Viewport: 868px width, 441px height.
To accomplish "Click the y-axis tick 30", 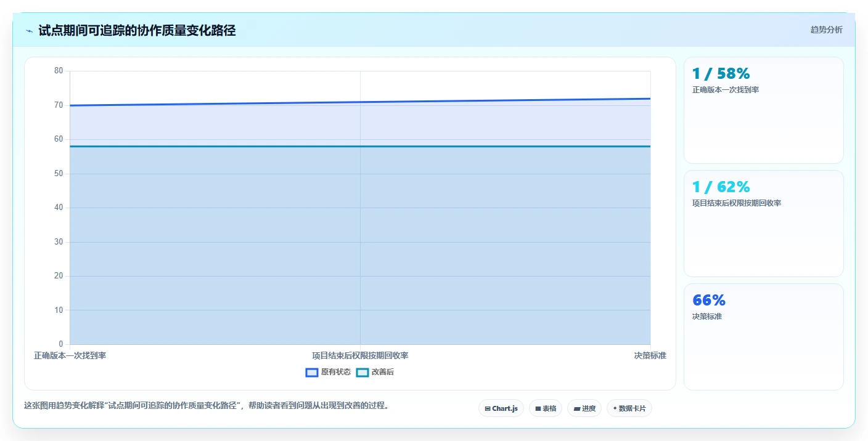I will tap(59, 242).
